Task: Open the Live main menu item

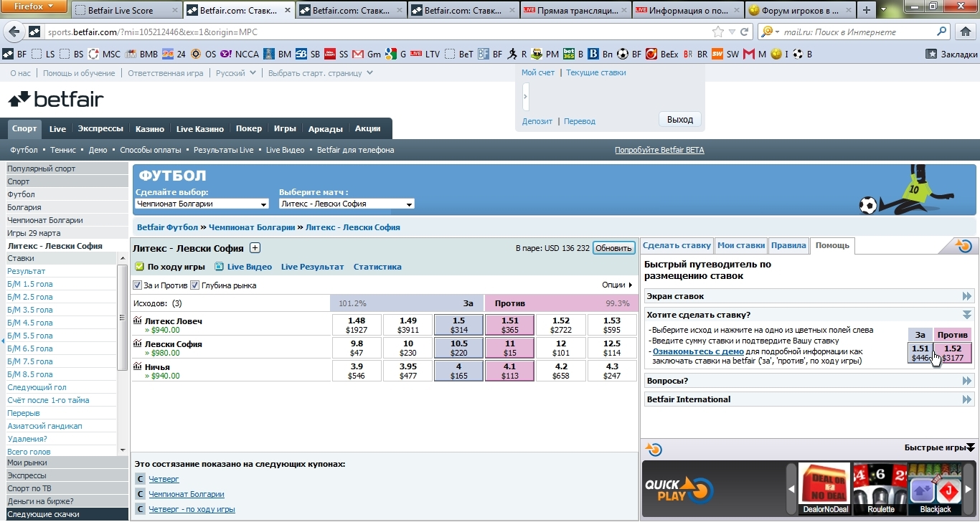Action: 57,129
